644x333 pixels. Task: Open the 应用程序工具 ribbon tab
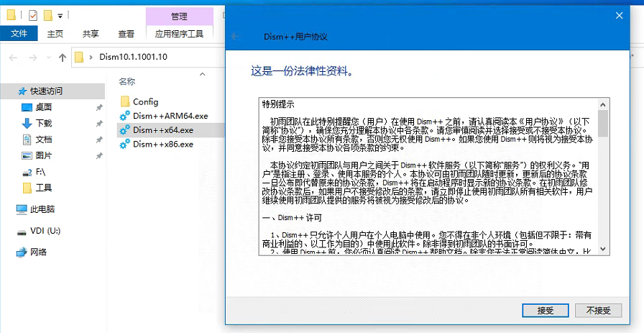[179, 33]
